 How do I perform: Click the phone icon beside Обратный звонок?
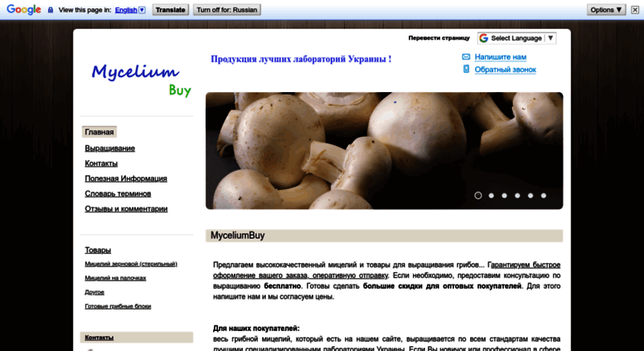[466, 69]
